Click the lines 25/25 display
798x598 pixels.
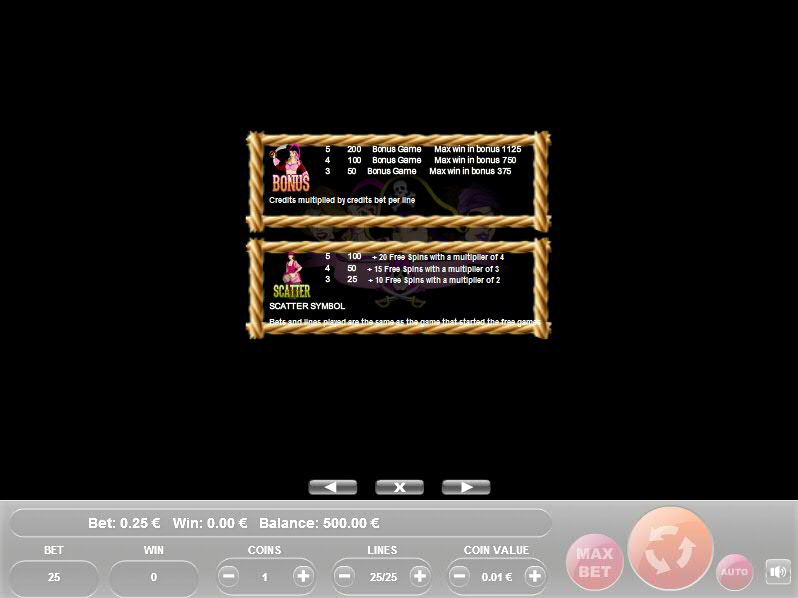pyautogui.click(x=382, y=577)
